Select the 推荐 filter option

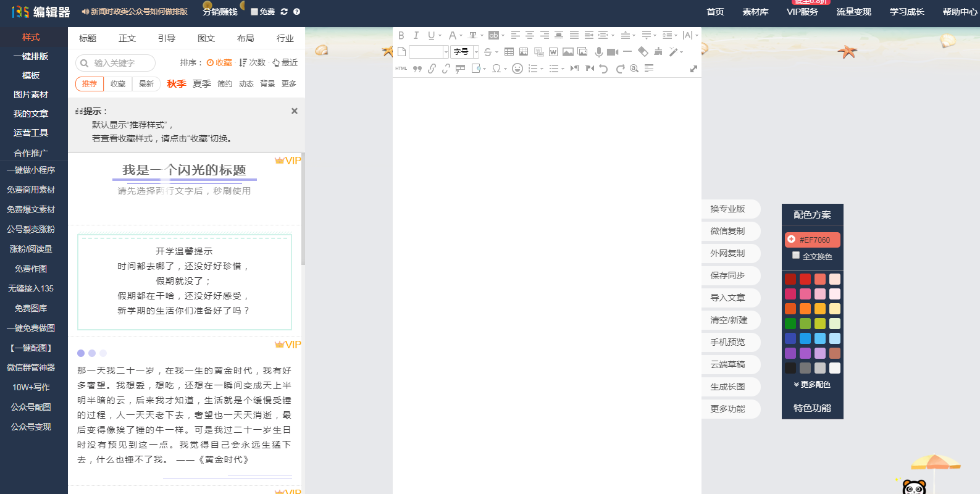90,84
